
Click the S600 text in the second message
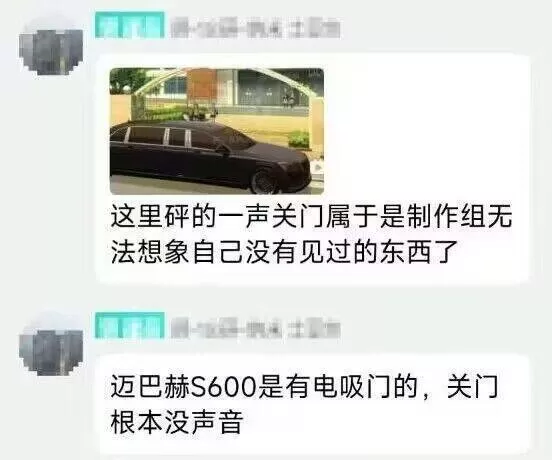(223, 387)
